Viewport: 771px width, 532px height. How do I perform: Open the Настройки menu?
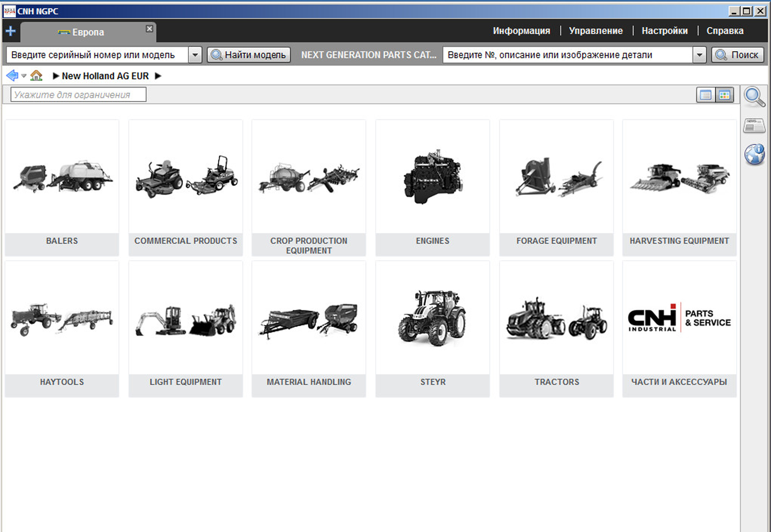tap(664, 31)
